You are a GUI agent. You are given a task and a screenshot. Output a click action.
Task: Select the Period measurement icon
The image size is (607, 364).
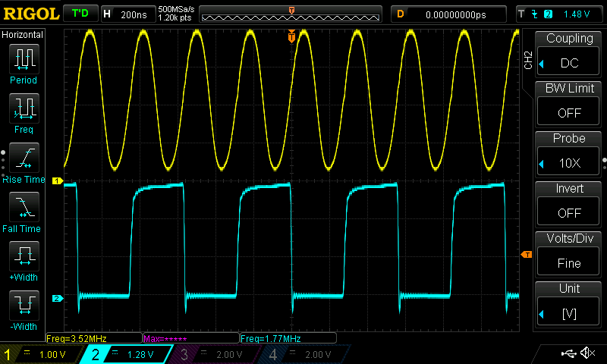pos(24,59)
